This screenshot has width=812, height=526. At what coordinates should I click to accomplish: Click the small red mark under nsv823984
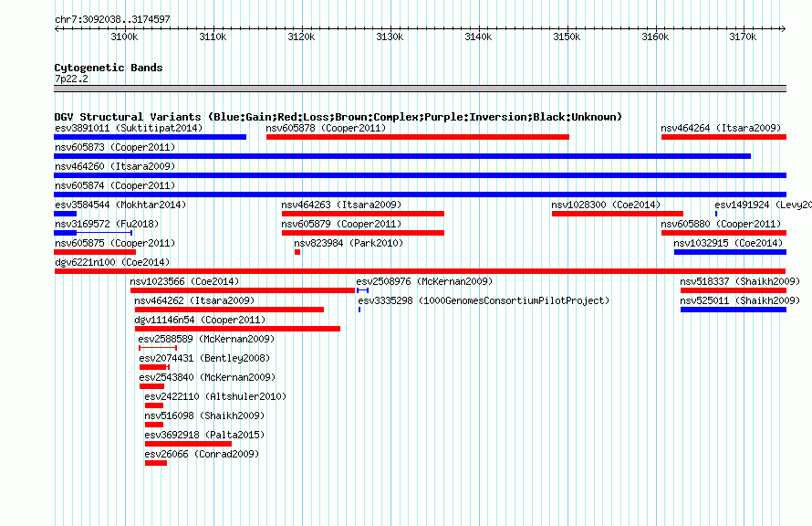[x=297, y=252]
